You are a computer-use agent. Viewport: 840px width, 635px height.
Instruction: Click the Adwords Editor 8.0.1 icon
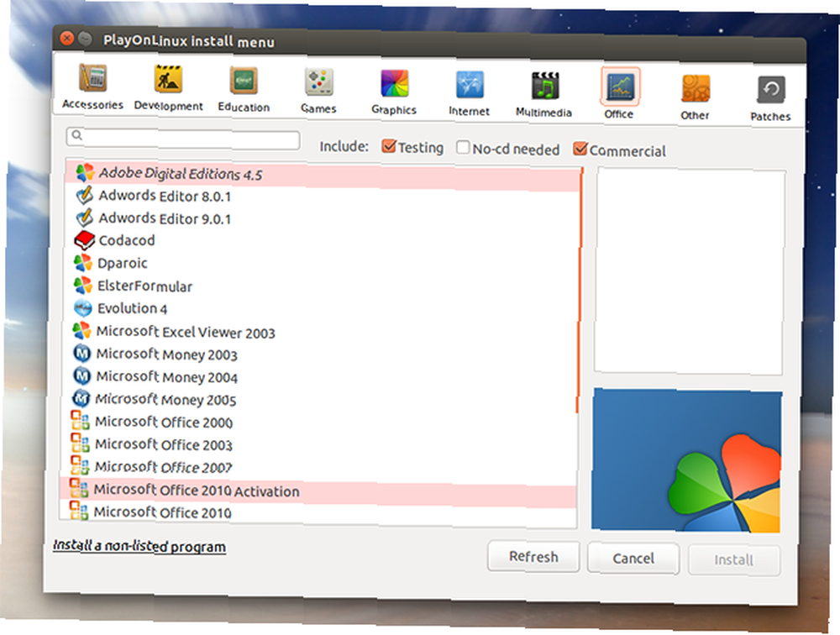(x=84, y=195)
